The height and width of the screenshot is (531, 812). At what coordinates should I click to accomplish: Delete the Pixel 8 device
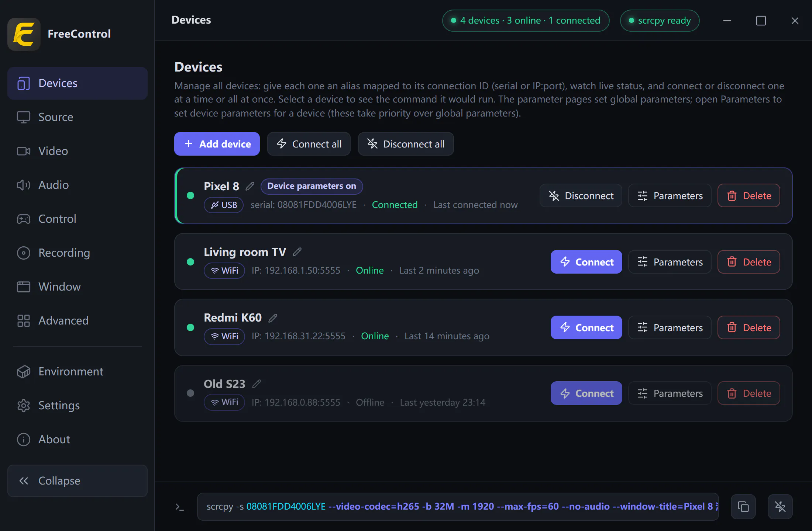[749, 195]
